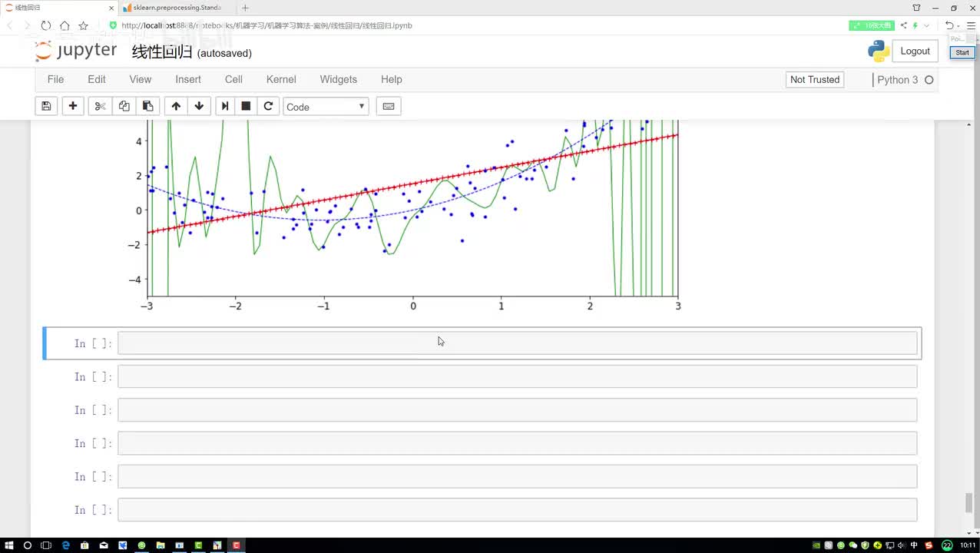The image size is (980, 553).
Task: Click the Start button at right
Action: (962, 52)
